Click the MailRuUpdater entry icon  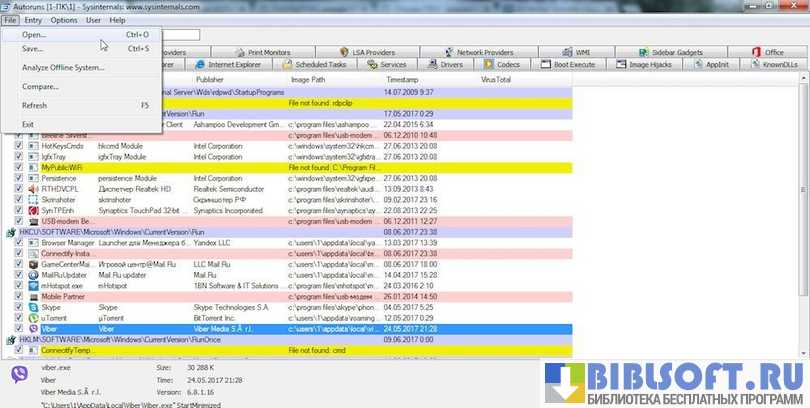pyautogui.click(x=33, y=274)
